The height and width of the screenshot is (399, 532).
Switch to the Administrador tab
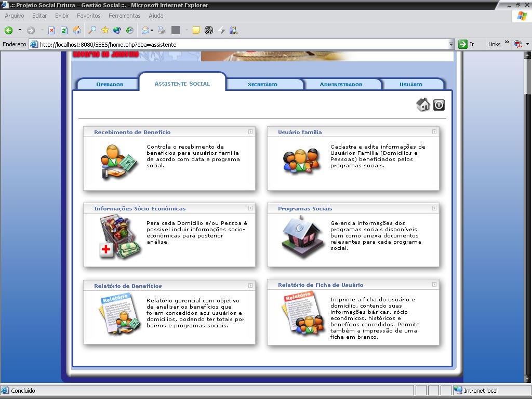click(341, 84)
